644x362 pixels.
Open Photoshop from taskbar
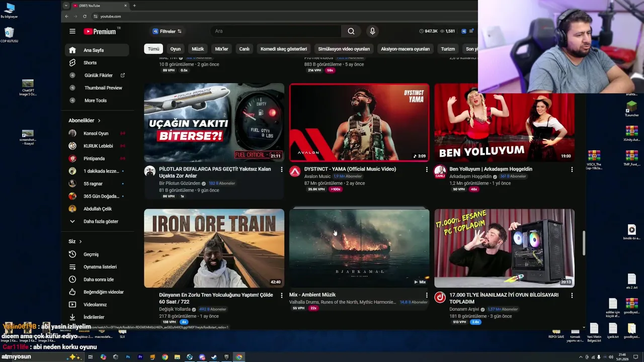click(128, 357)
